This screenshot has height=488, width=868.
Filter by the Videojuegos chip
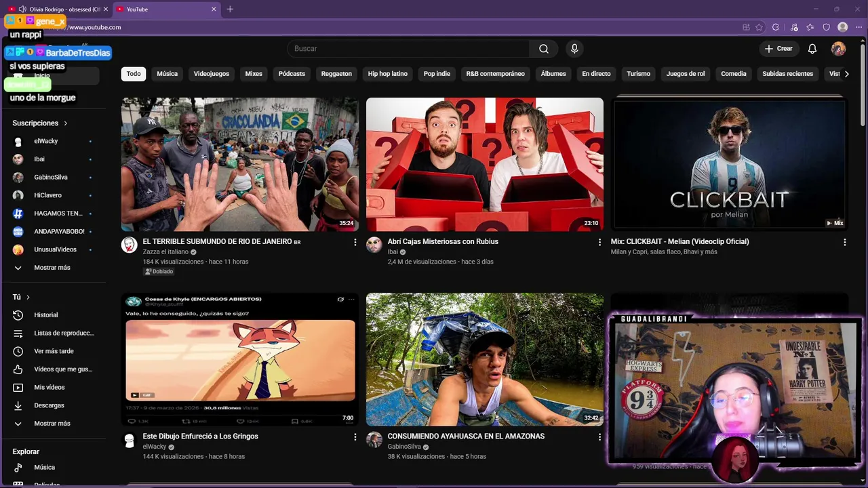tap(212, 74)
